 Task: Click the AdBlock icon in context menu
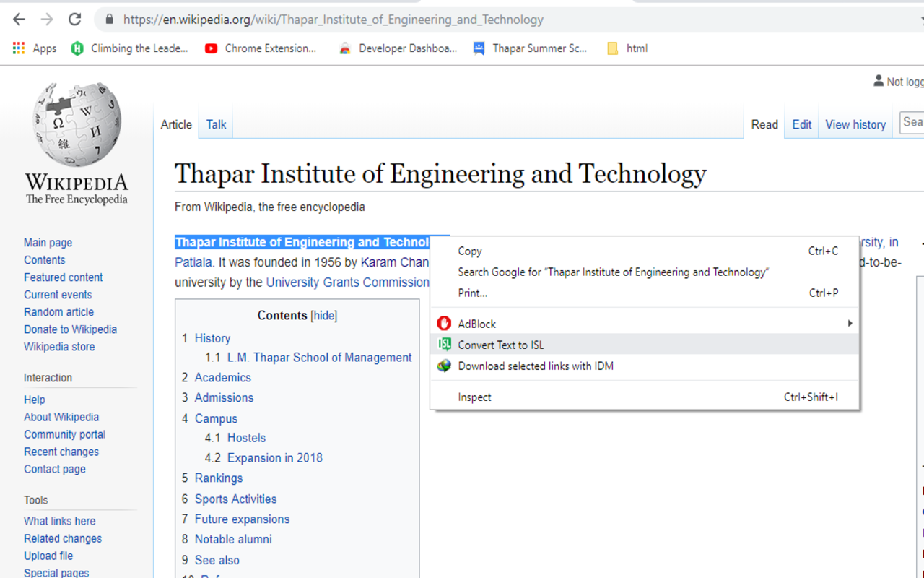444,324
